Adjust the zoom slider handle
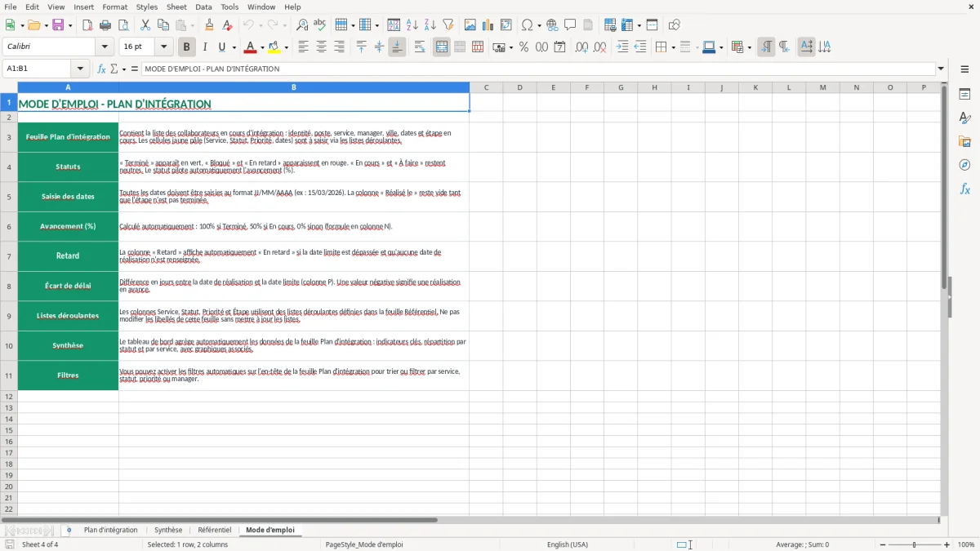The image size is (980, 551). (x=915, y=544)
